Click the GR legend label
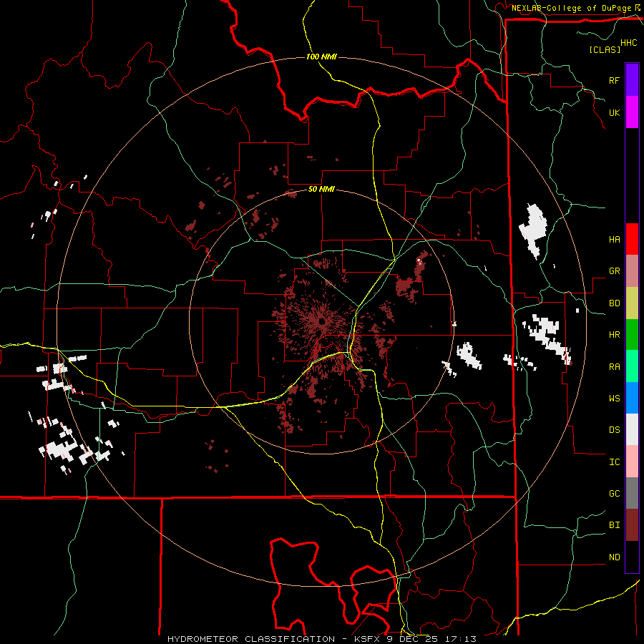Viewport: 644px width, 644px height. 614,271
